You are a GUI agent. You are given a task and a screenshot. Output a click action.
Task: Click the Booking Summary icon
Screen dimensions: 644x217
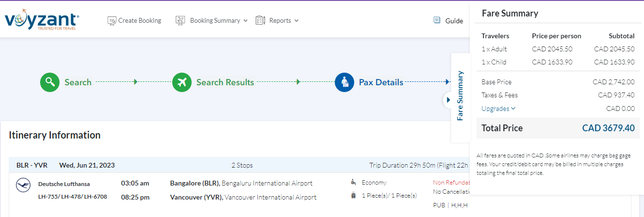pyautogui.click(x=180, y=20)
